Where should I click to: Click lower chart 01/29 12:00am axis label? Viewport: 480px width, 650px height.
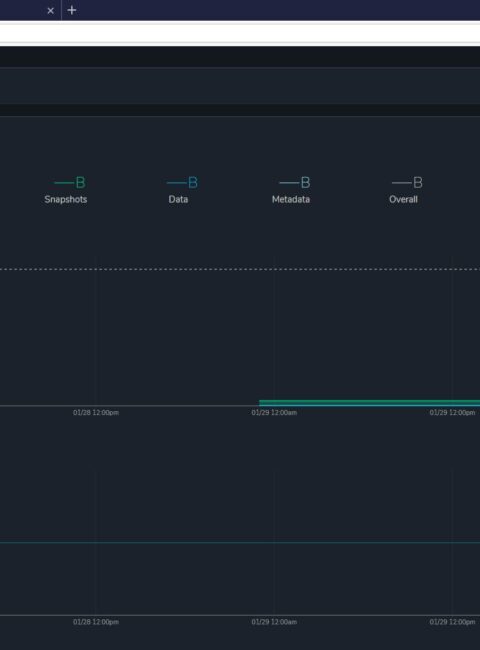point(274,622)
